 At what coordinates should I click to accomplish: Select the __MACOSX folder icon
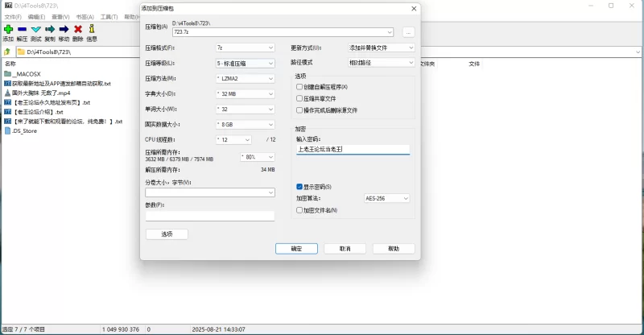(8, 74)
